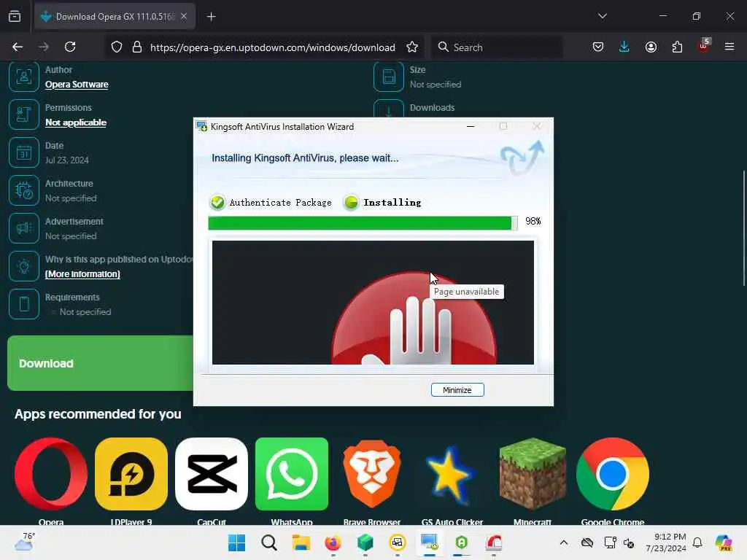Viewport: 747px width, 560px height.
Task: Reload the current page
Action: point(70,47)
